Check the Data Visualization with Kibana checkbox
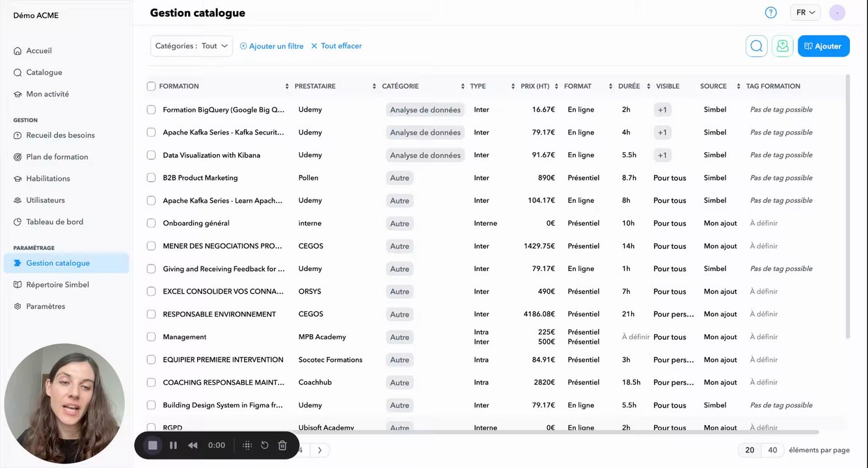The height and width of the screenshot is (468, 868). [x=151, y=155]
